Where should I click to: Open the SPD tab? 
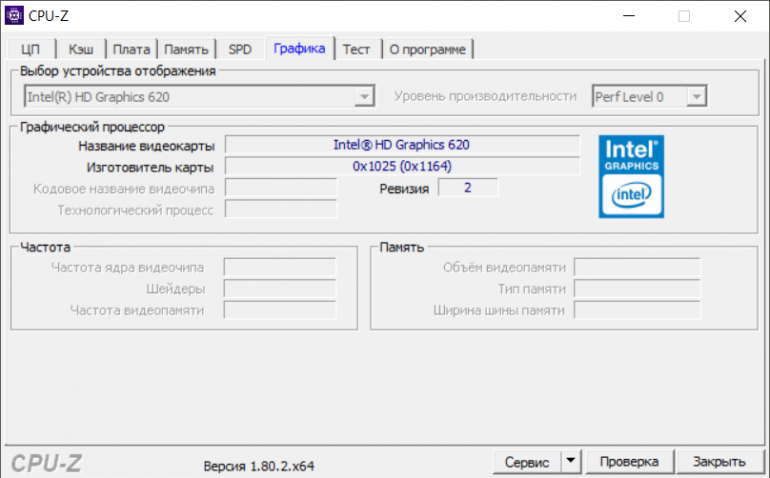(240, 50)
